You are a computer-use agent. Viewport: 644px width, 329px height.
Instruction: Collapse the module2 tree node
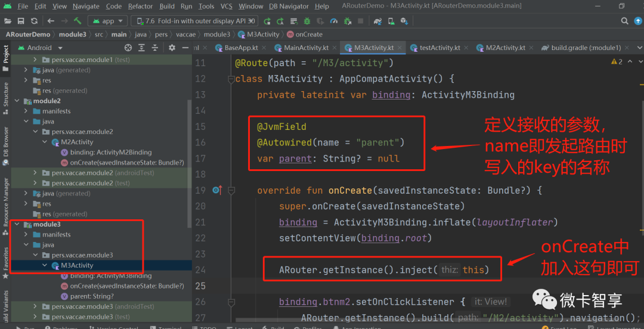[17, 101]
